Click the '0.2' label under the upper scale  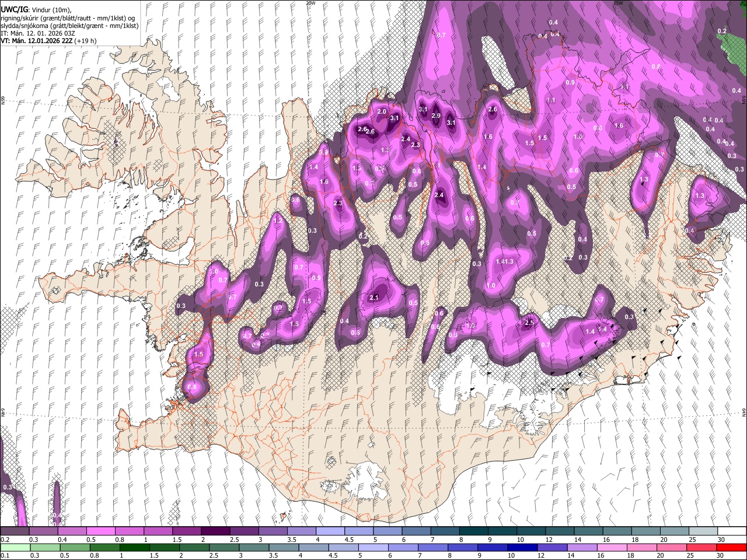pyautogui.click(x=5, y=540)
